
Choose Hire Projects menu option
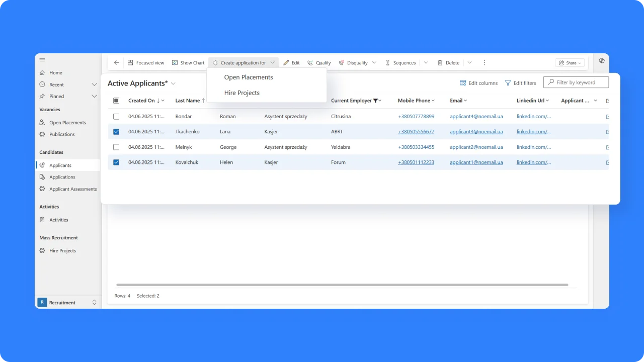point(242,93)
